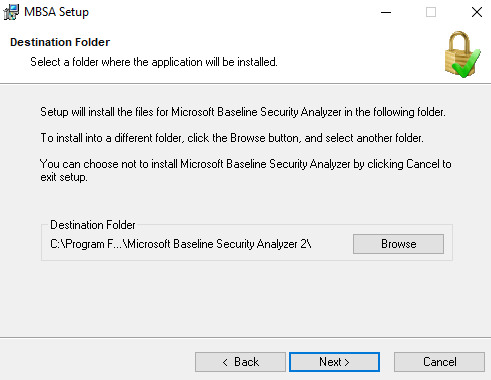Click the right chevron on the Next button

pyautogui.click(x=347, y=362)
